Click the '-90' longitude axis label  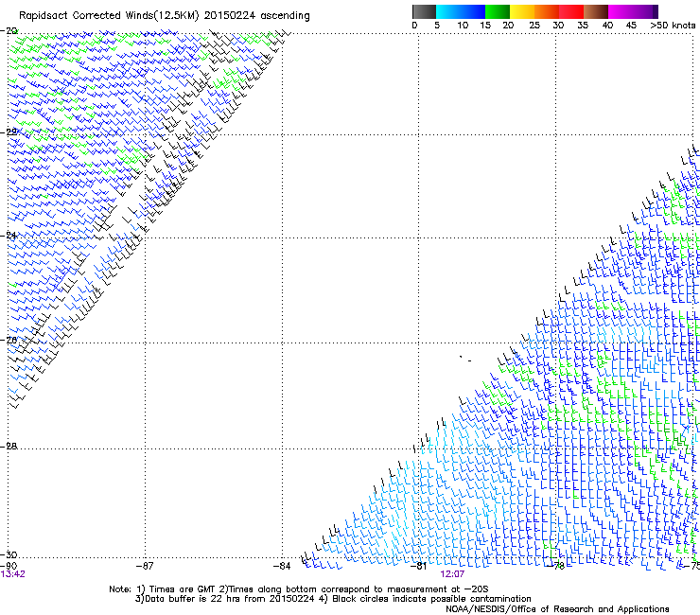[9, 566]
